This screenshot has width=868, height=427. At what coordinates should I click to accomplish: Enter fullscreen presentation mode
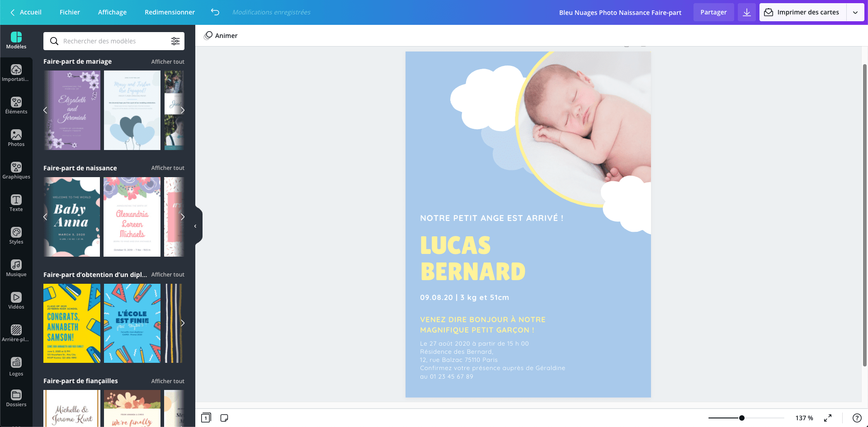(x=828, y=418)
